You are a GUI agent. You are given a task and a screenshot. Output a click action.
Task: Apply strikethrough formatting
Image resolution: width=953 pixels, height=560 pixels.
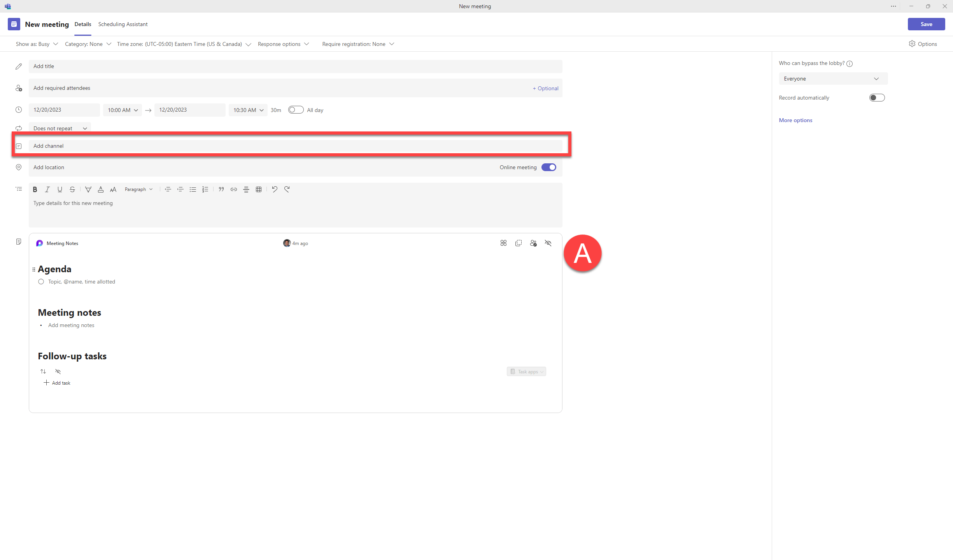(72, 189)
